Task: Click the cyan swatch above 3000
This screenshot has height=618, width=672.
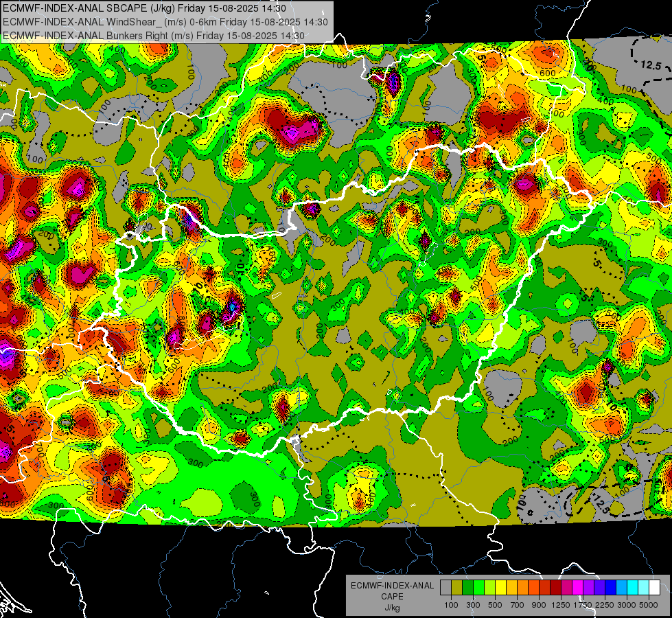Action: [x=633, y=587]
